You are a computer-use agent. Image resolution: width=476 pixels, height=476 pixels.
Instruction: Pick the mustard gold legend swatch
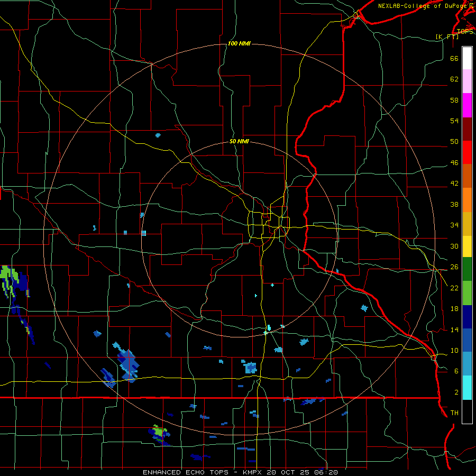[467, 224]
